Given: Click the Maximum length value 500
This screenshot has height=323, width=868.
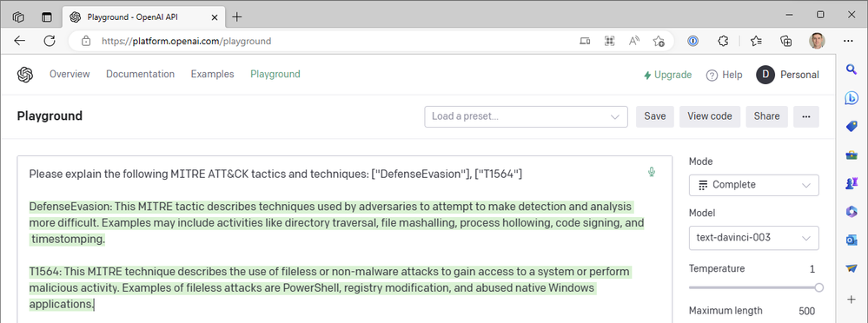Looking at the screenshot, I should (806, 311).
